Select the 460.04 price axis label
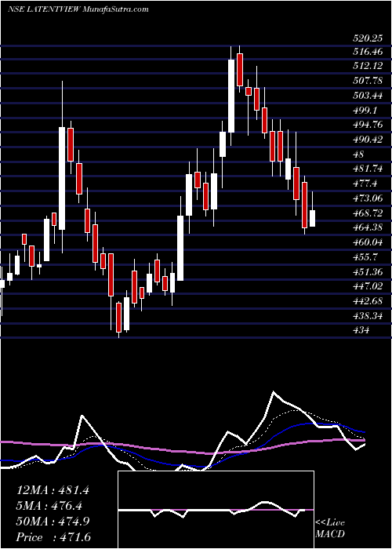Viewport: 392px width, 549px height. click(369, 242)
